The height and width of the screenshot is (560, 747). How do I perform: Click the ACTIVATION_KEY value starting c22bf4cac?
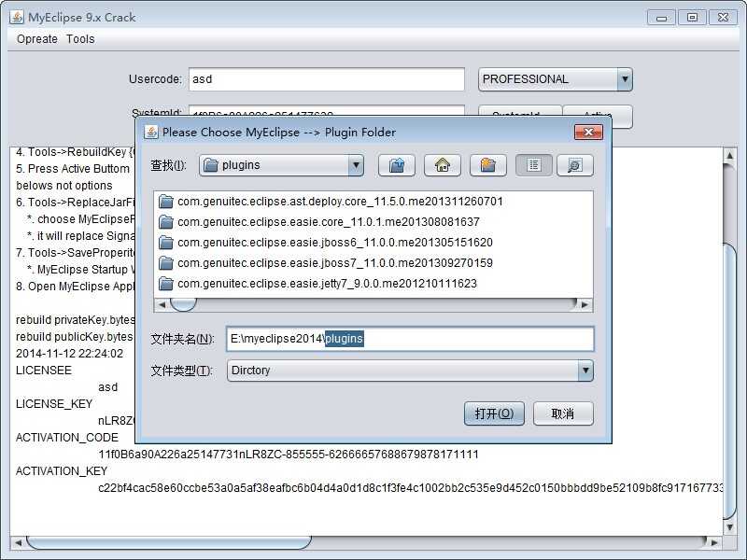[411, 487]
